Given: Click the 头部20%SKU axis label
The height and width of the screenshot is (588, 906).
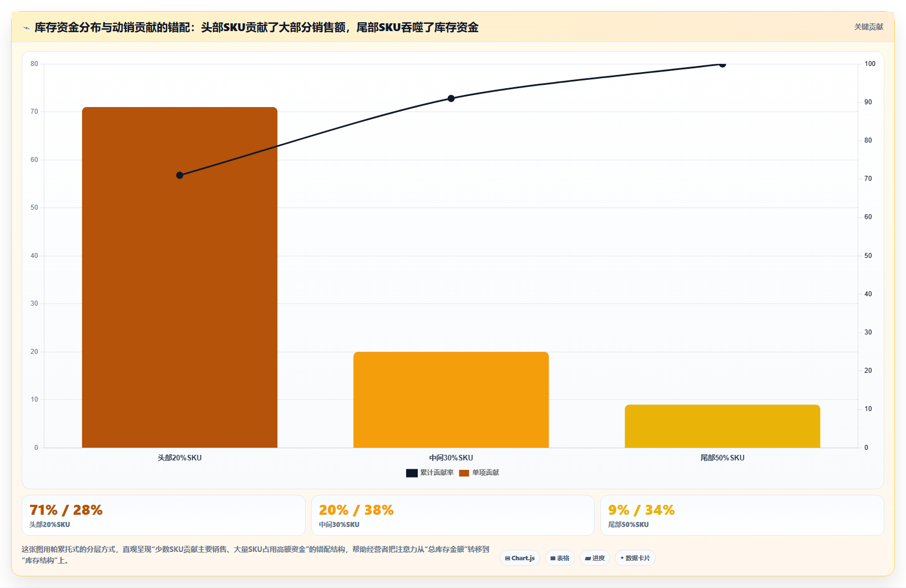Looking at the screenshot, I should coord(180,458).
